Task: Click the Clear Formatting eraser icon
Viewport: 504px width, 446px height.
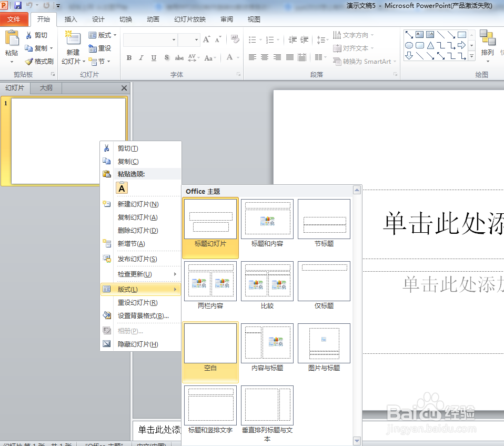Action: pos(235,39)
